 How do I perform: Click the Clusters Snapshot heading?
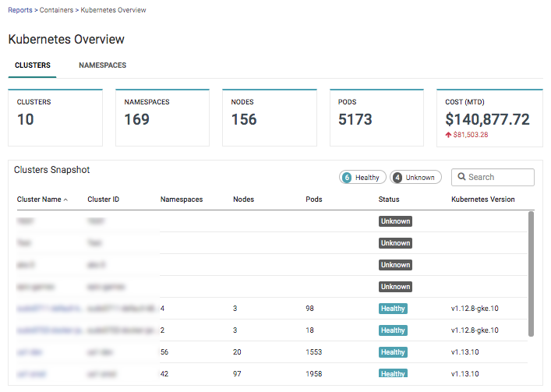click(x=51, y=170)
